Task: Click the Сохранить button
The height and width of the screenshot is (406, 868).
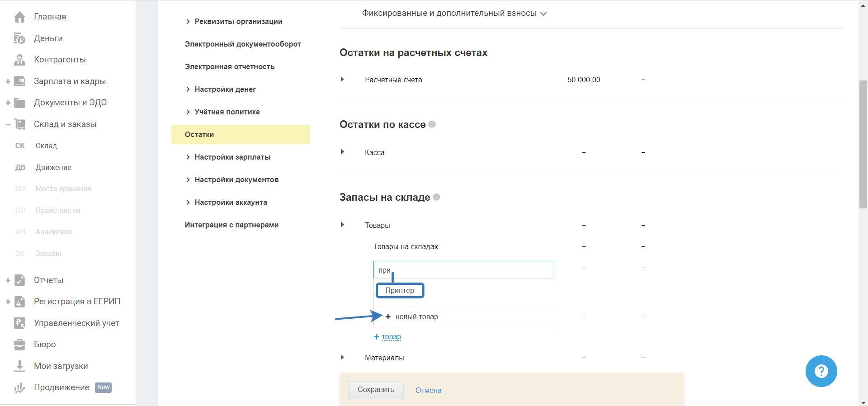Action: 376,390
